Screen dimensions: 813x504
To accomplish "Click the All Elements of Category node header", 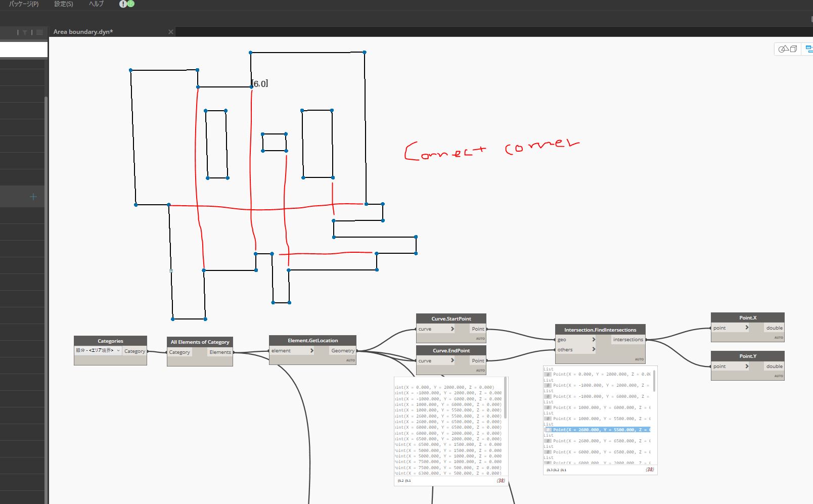I will [200, 342].
